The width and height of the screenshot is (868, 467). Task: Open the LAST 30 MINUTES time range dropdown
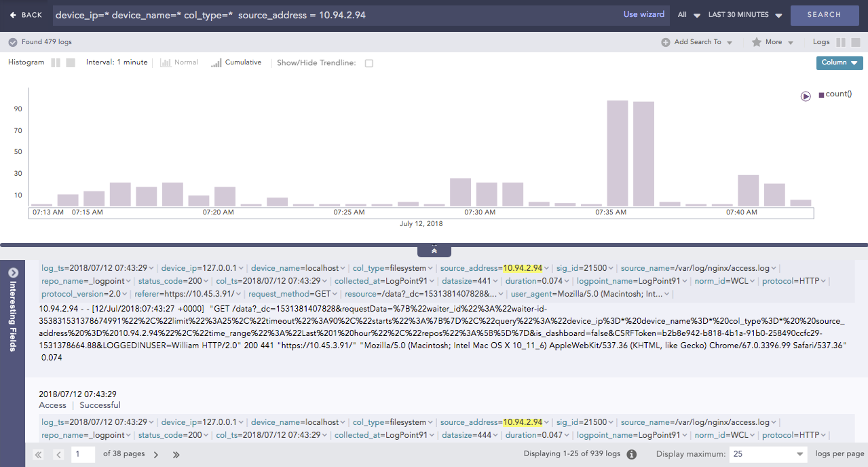[x=744, y=15]
